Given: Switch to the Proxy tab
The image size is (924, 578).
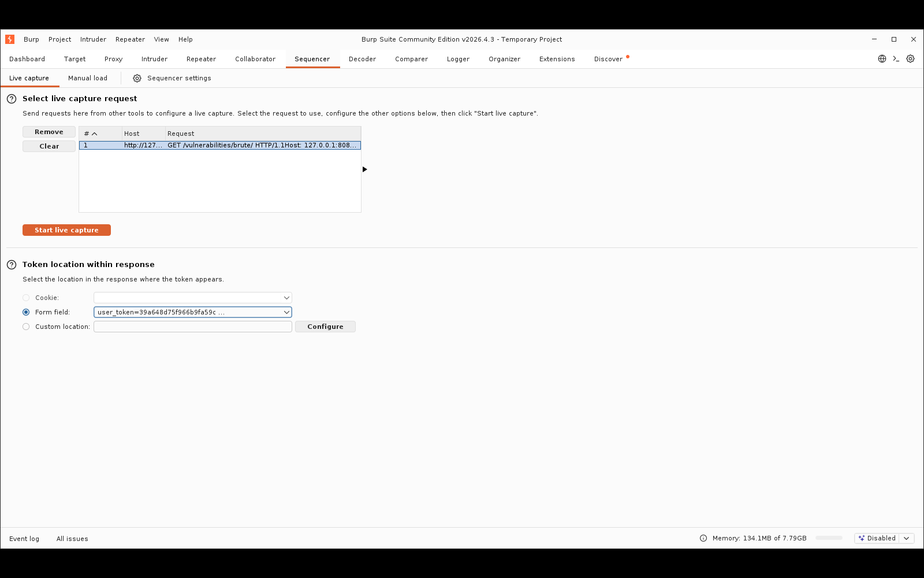Looking at the screenshot, I should [114, 59].
